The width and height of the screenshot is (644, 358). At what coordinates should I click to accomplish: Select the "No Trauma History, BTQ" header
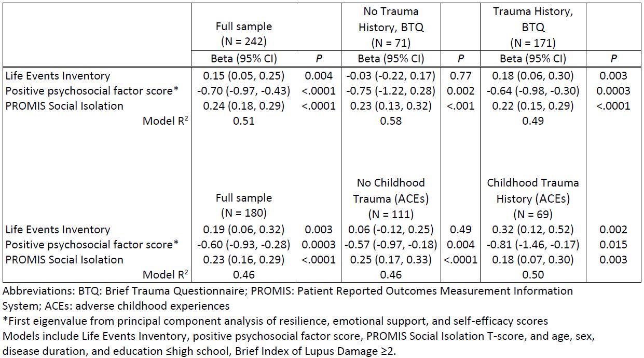(x=391, y=20)
